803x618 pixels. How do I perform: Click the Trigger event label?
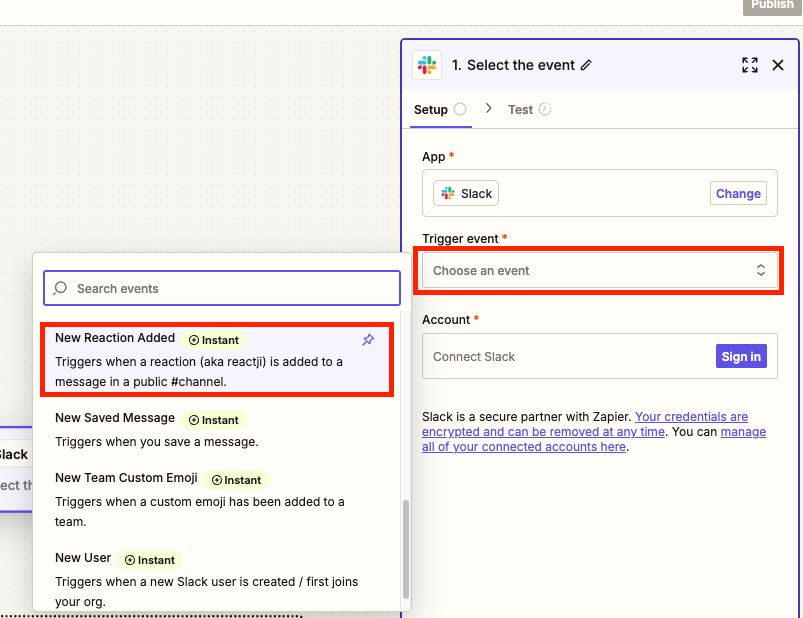click(460, 239)
